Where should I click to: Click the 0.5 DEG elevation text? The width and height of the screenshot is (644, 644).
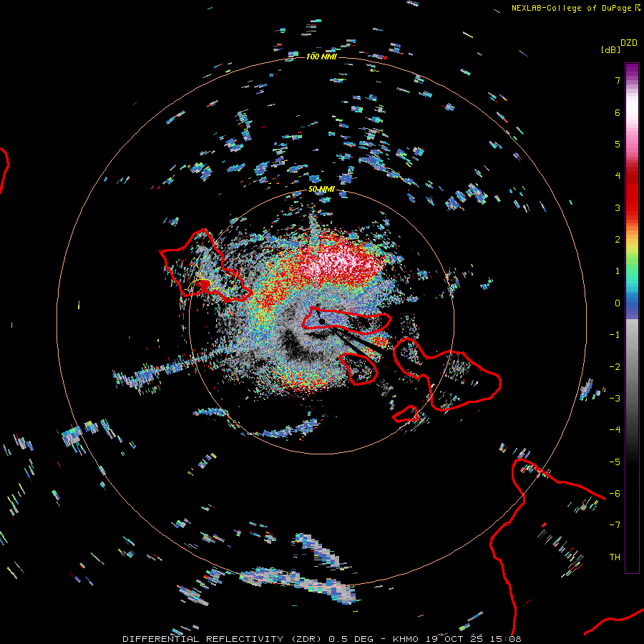coord(353,639)
